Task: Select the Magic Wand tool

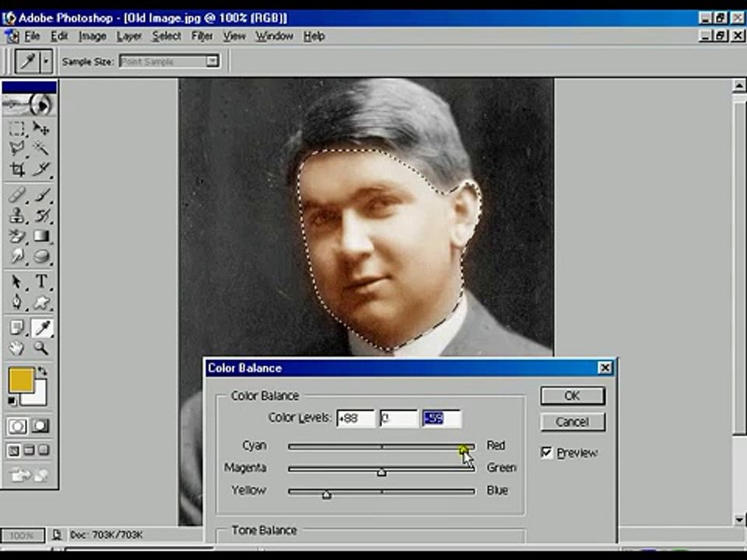Action: [41, 149]
